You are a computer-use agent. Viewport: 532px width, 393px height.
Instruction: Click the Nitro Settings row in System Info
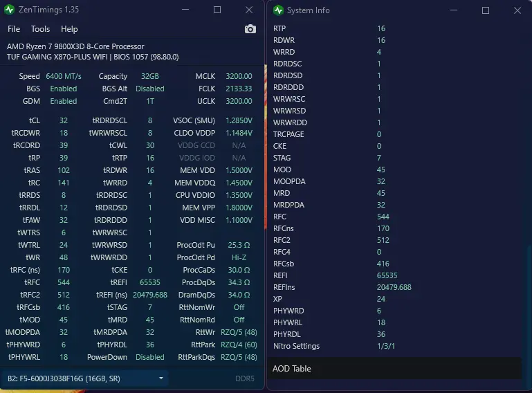tap(396, 346)
